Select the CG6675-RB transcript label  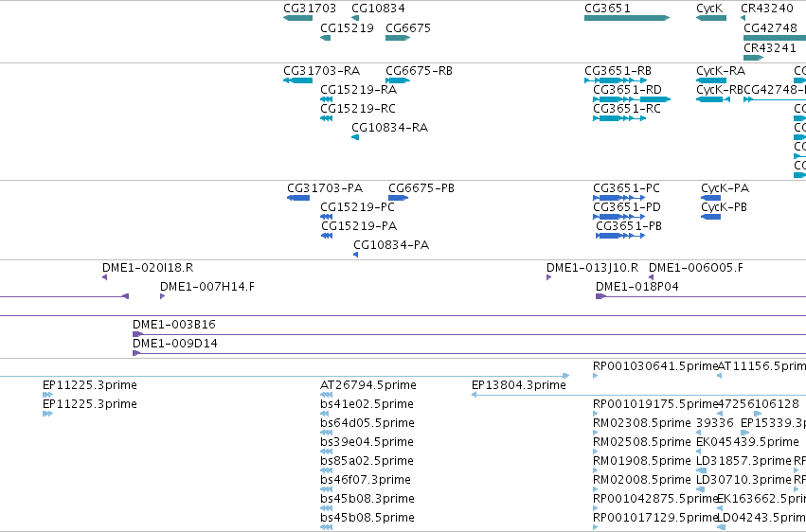(x=419, y=71)
